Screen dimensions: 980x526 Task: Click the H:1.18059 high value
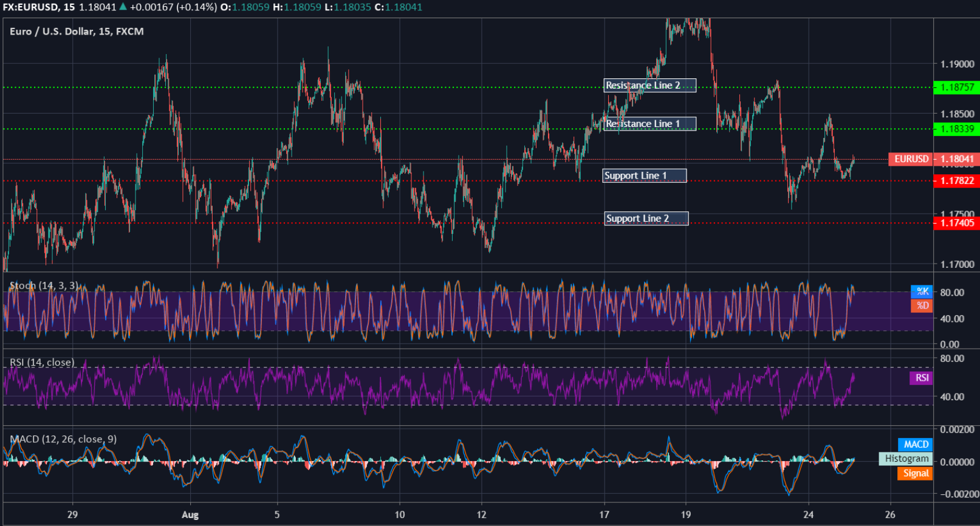click(297, 7)
